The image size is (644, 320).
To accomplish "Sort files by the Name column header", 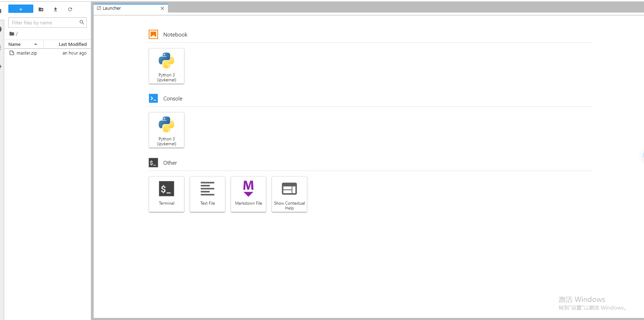I will [15, 44].
